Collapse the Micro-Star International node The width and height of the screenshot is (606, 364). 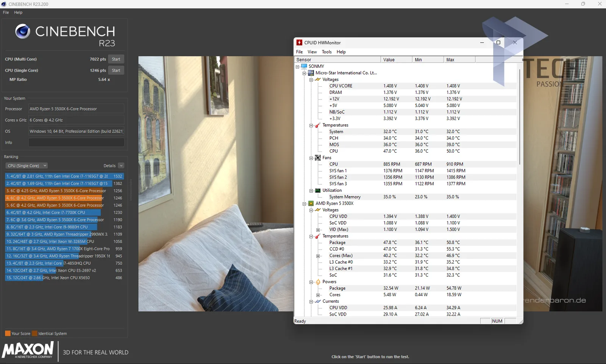pyautogui.click(x=304, y=73)
